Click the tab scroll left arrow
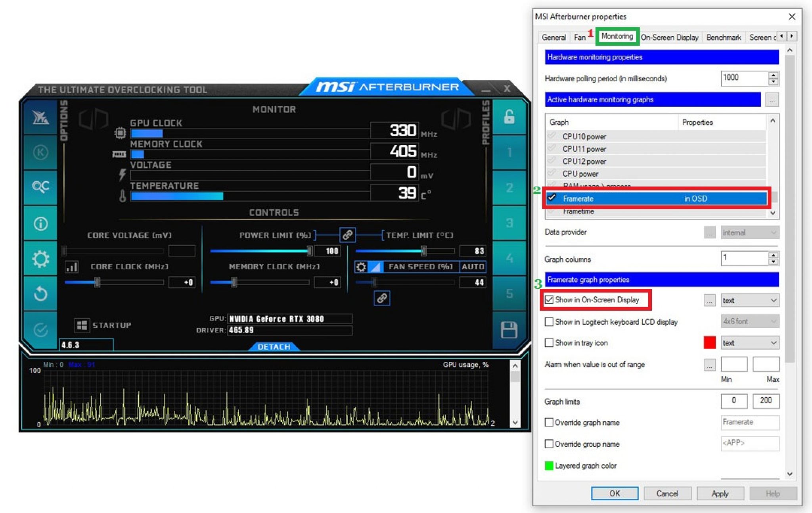812x513 pixels. click(781, 36)
